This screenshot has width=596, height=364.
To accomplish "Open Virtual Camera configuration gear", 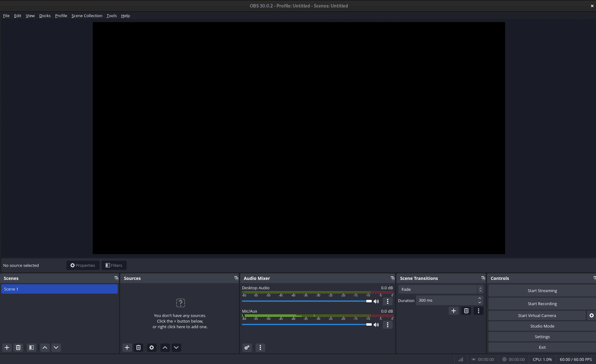I will pyautogui.click(x=592, y=315).
